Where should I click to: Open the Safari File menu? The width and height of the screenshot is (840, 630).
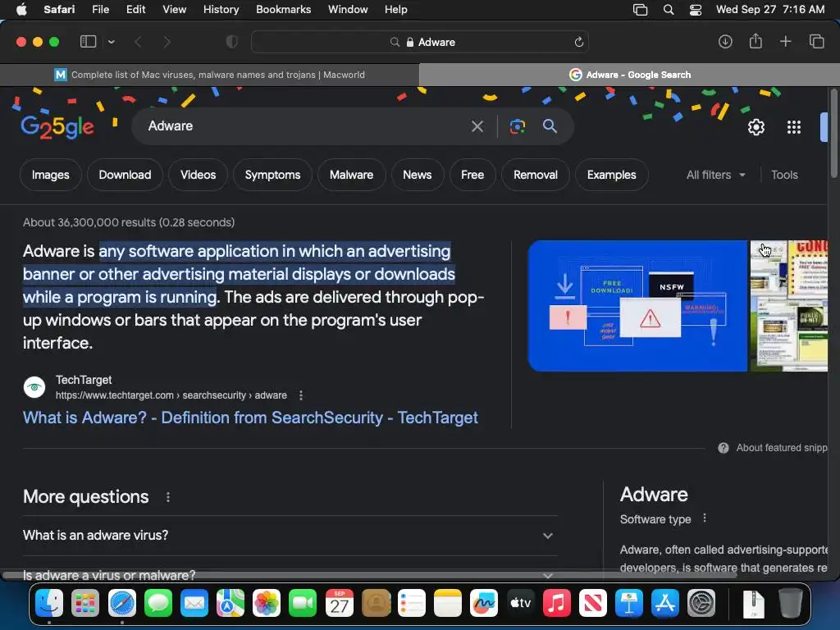tap(100, 9)
